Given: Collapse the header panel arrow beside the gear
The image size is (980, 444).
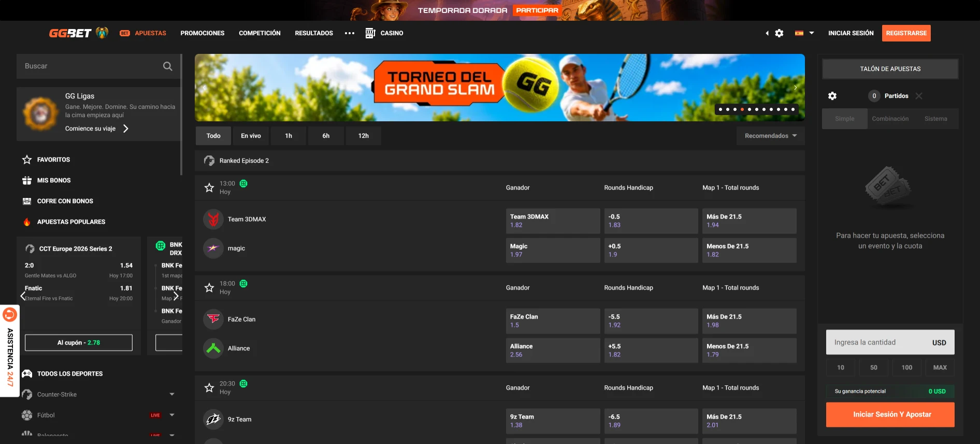Looking at the screenshot, I should [767, 33].
